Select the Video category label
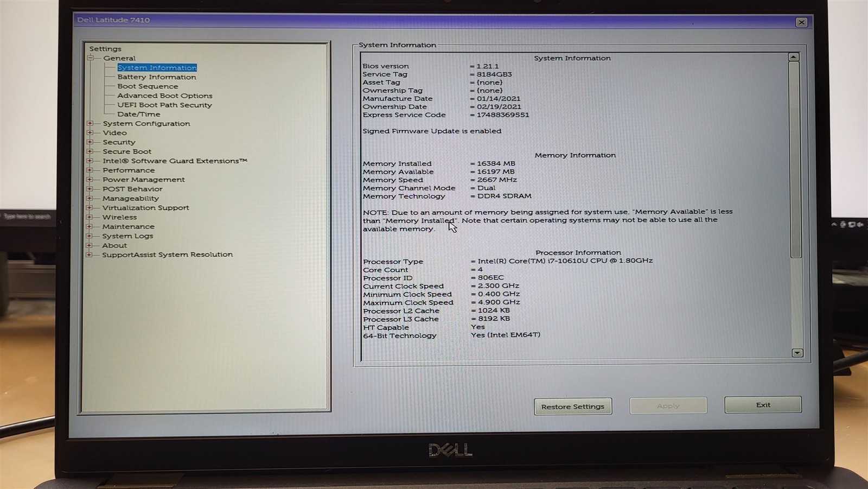This screenshot has height=489, width=868. click(x=114, y=133)
